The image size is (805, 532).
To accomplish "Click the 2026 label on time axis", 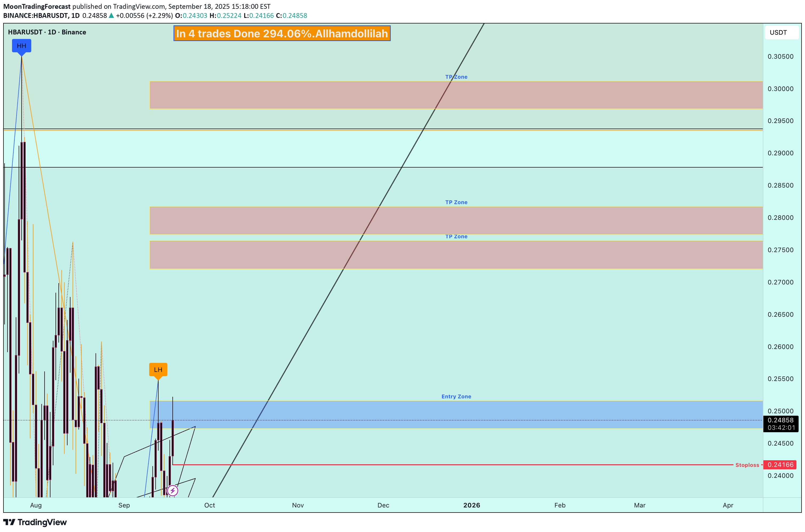I will 472,505.
